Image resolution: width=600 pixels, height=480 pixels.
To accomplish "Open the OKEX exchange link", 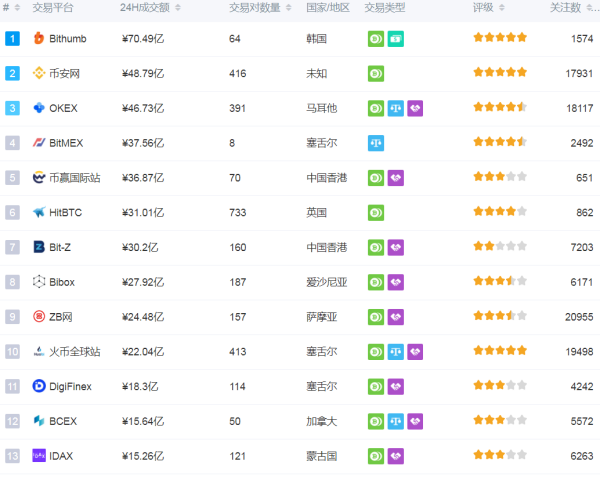I will coord(63,108).
